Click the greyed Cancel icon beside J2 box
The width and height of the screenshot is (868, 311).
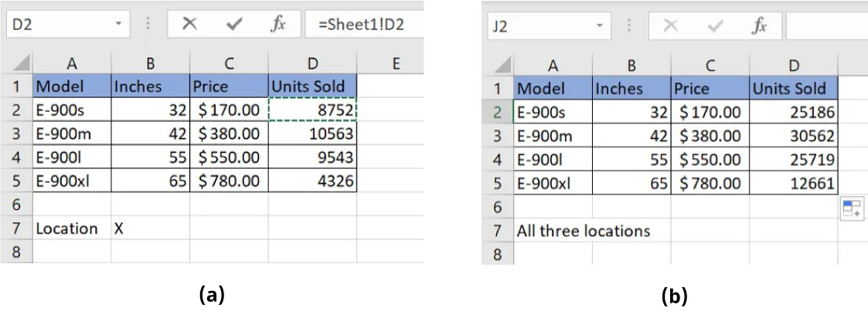pos(671,26)
